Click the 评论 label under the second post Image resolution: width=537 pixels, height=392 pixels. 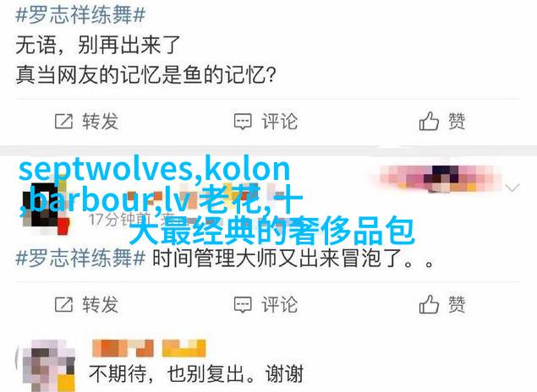coord(280,304)
